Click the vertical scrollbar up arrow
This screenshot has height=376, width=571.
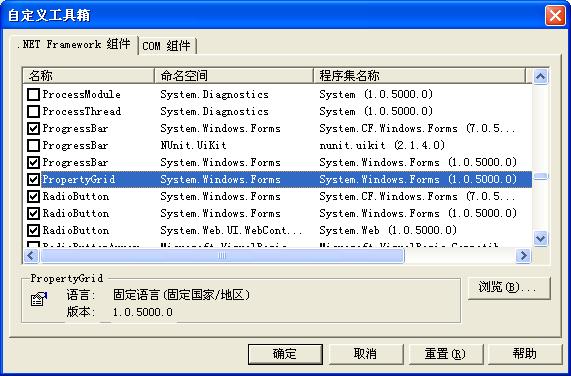pyautogui.click(x=540, y=76)
